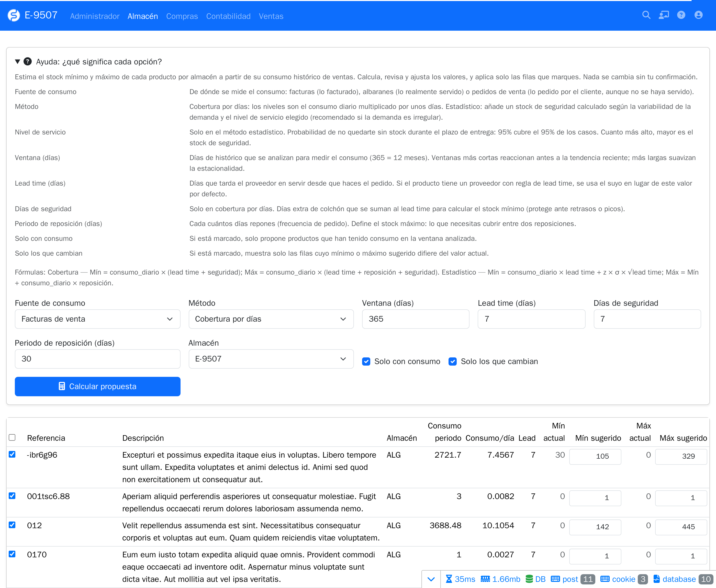Click the help circle icon beside Ayuda
Screen dimensions: 716x588
27,61
